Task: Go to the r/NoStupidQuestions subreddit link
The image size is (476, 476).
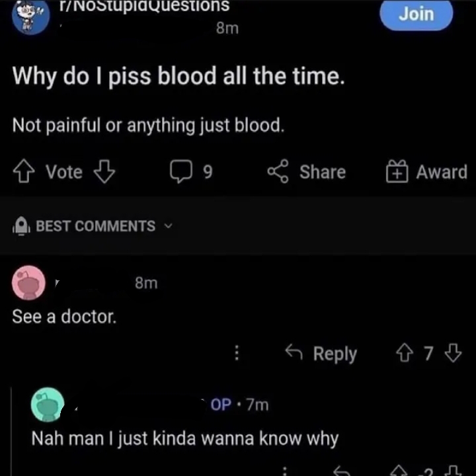Action: point(144,7)
